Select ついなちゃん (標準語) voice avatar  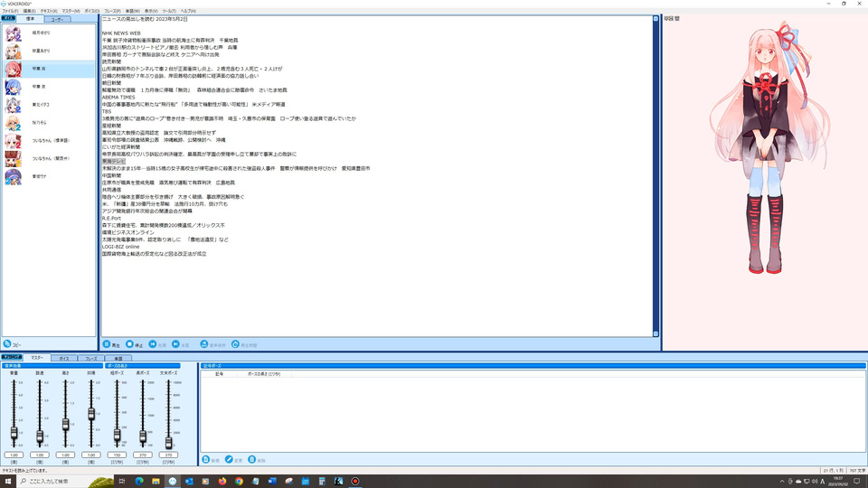pyautogui.click(x=14, y=141)
